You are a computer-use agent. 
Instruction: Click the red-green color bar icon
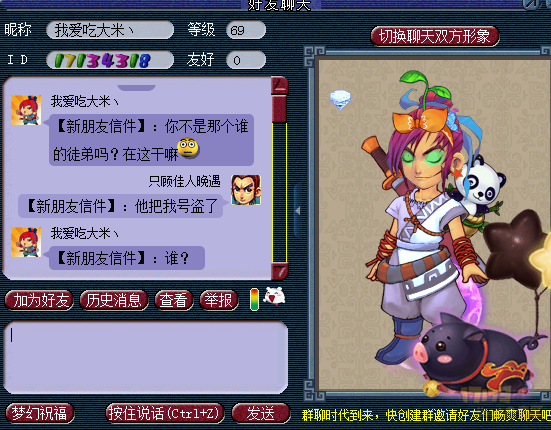[x=254, y=299]
